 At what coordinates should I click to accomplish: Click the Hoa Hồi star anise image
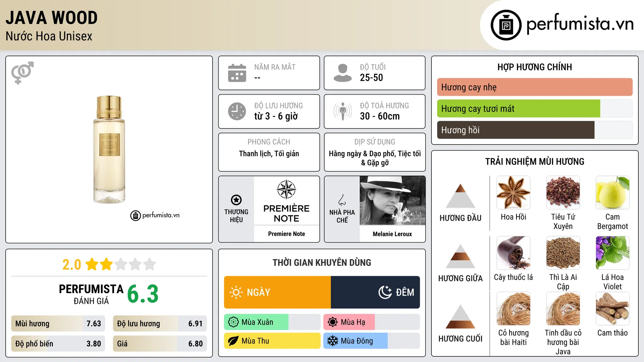click(x=514, y=193)
